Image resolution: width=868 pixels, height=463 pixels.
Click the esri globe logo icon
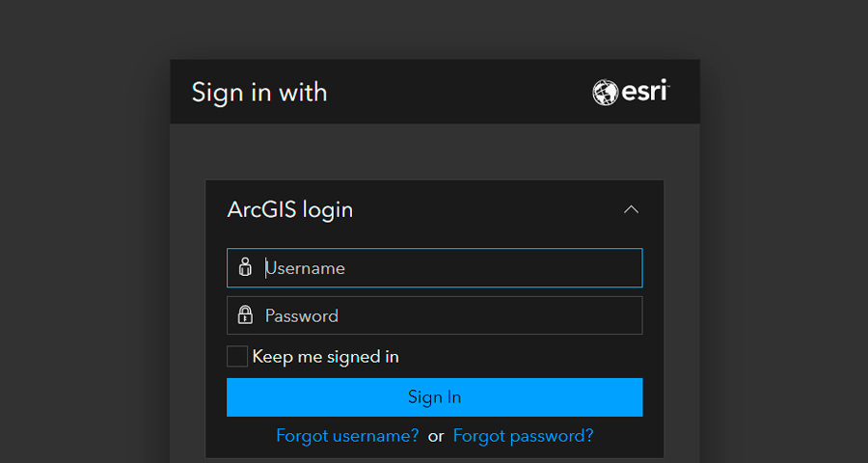(x=605, y=93)
